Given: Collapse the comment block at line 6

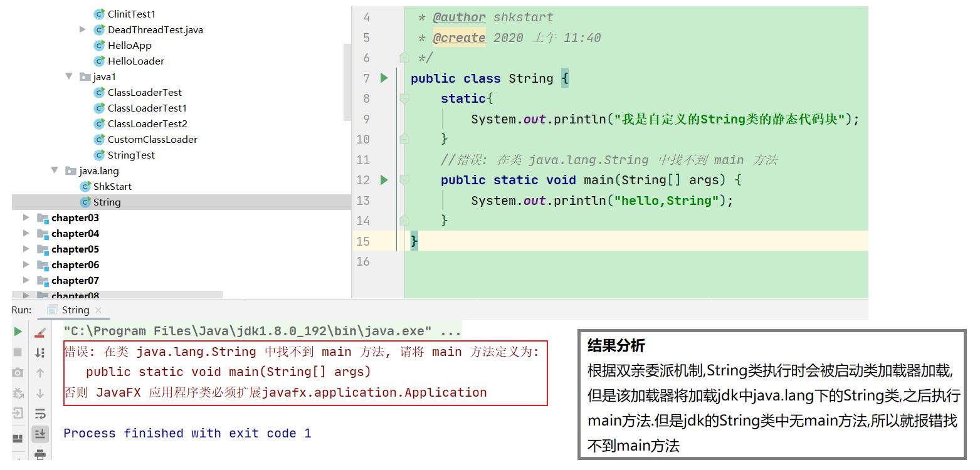Looking at the screenshot, I should tap(404, 58).
